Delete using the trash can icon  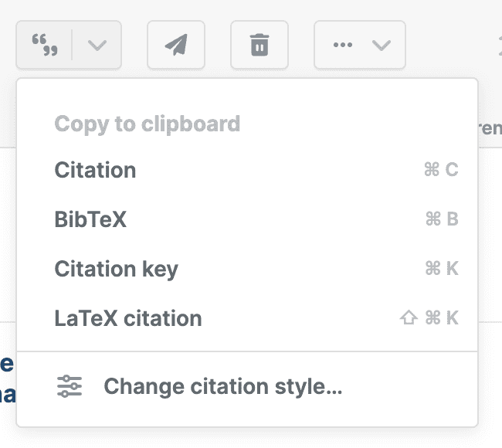coord(259,45)
